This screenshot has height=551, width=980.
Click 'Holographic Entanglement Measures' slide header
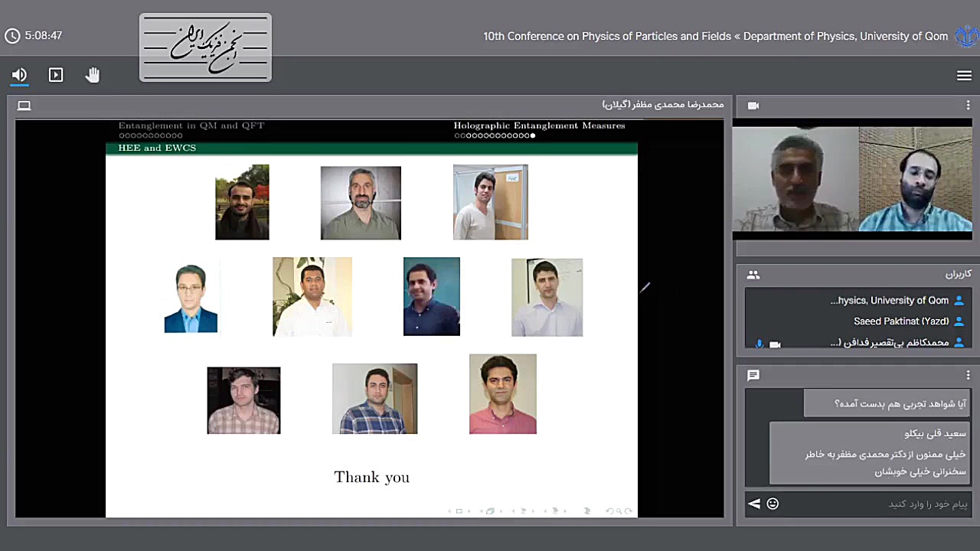[x=539, y=126]
